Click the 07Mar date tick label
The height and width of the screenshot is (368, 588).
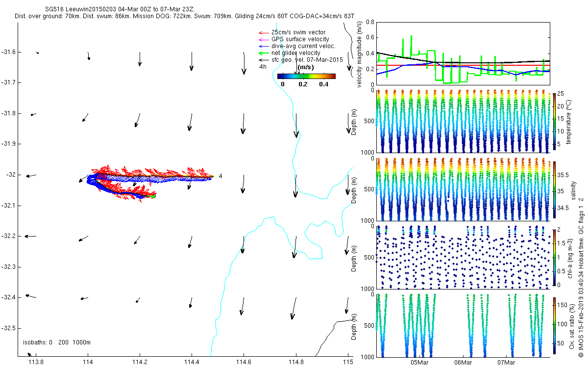click(506, 363)
